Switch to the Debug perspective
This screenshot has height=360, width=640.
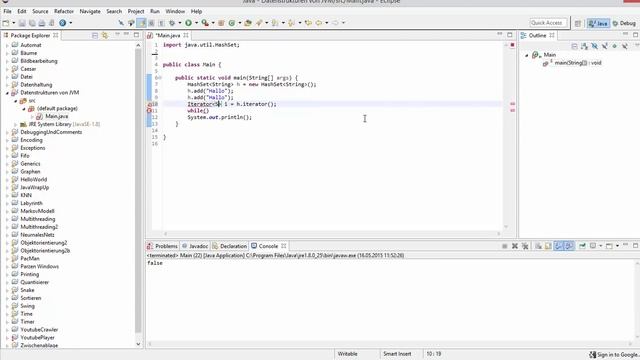click(624, 24)
